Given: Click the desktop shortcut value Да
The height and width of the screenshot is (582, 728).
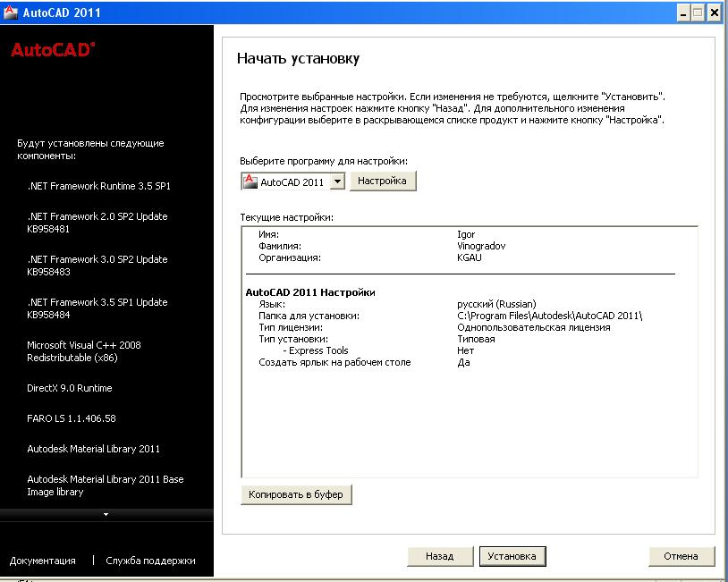Looking at the screenshot, I should 464,362.
